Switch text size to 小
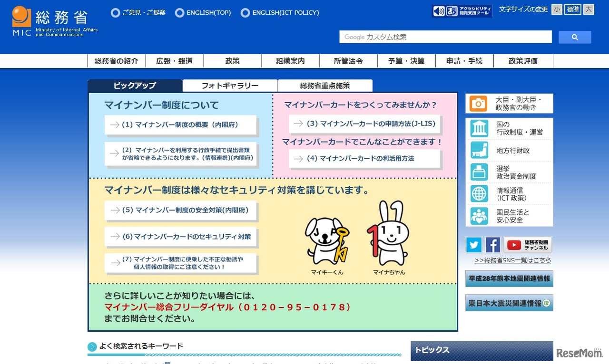 coord(556,9)
